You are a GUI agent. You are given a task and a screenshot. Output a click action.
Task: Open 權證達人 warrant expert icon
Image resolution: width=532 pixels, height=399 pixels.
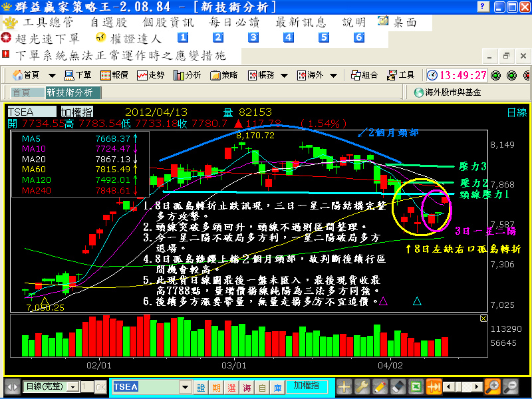point(101,37)
